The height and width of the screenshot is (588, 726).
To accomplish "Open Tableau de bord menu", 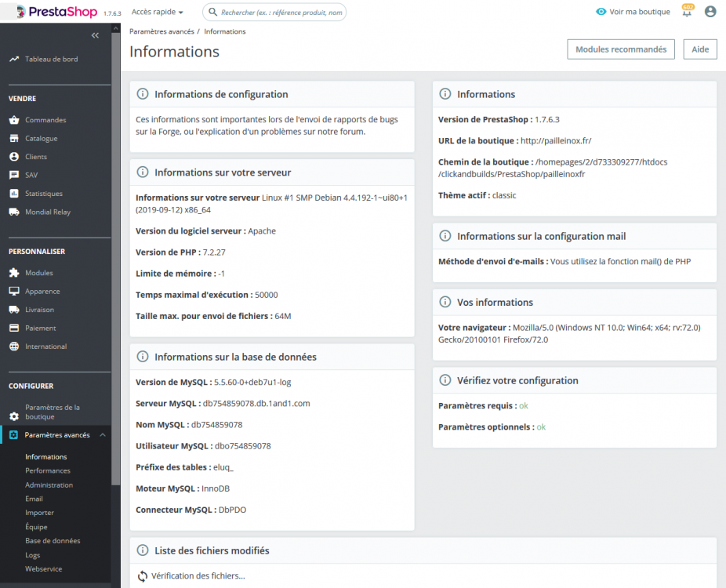I will [x=52, y=59].
